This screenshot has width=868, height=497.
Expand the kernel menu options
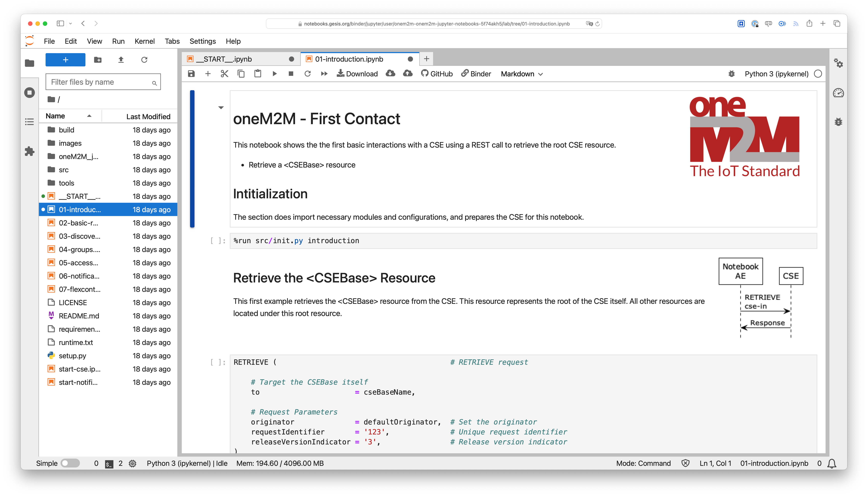click(144, 41)
